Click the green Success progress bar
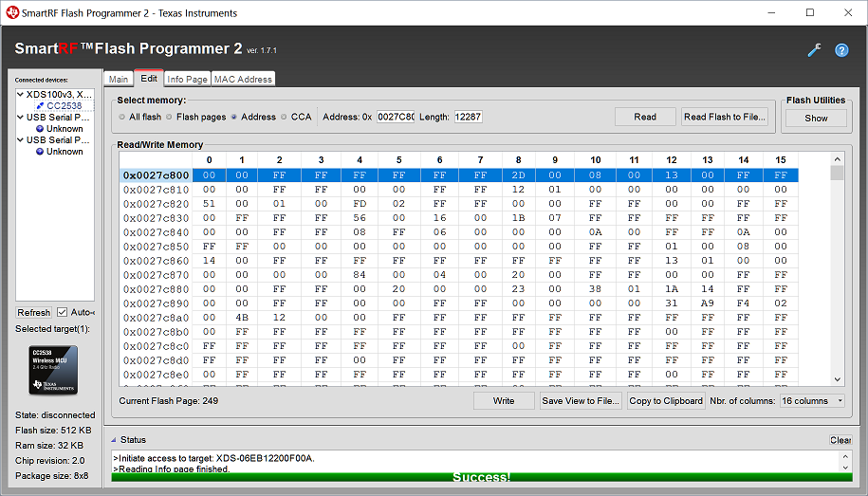The height and width of the screenshot is (496, 868). coord(482,477)
